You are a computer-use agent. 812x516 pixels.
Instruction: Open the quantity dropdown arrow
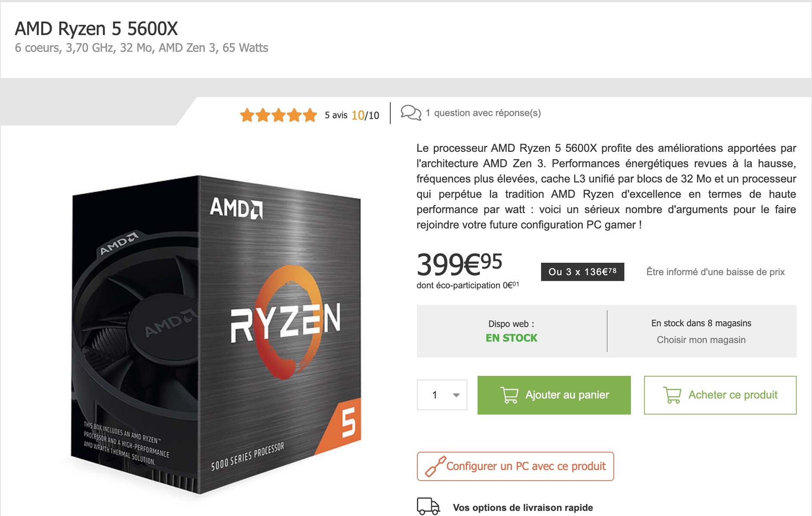tap(456, 395)
